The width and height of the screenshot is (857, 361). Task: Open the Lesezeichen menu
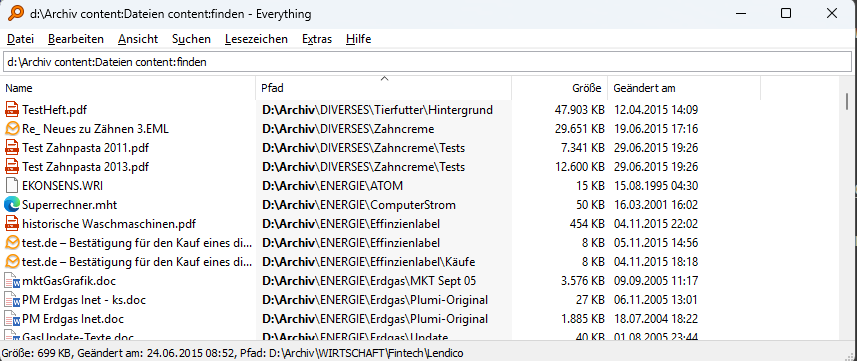pos(256,39)
